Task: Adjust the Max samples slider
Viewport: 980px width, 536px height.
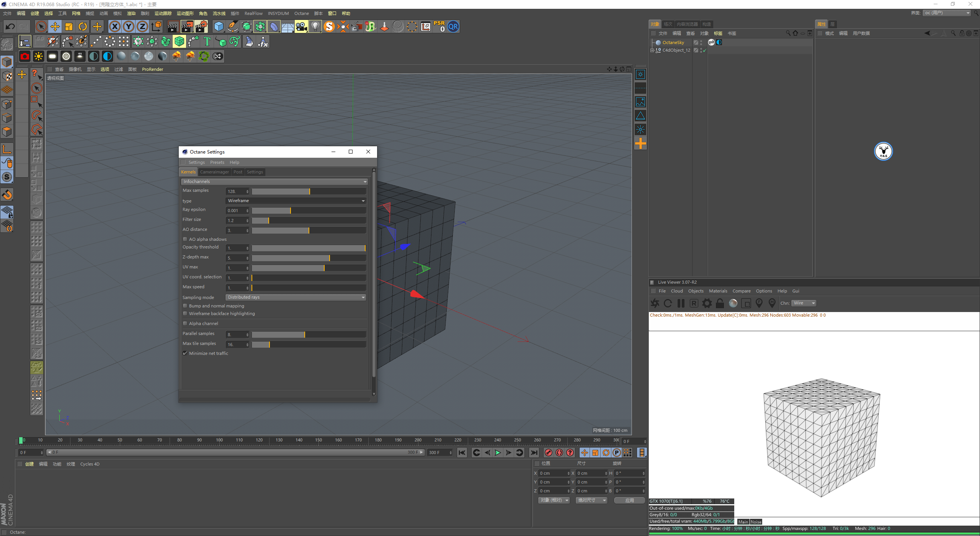Action: pos(309,191)
